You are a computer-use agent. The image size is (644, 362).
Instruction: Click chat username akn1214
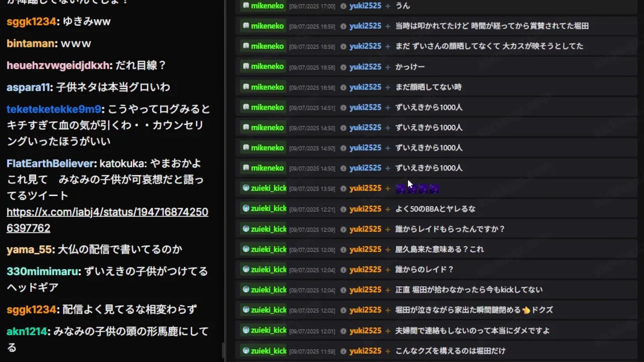27,332
